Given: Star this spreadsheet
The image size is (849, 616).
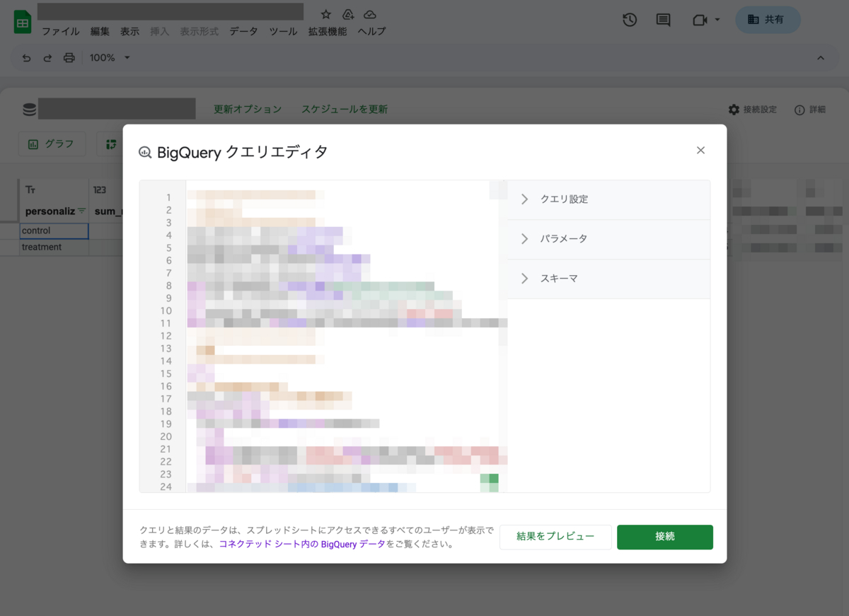Looking at the screenshot, I should [325, 14].
